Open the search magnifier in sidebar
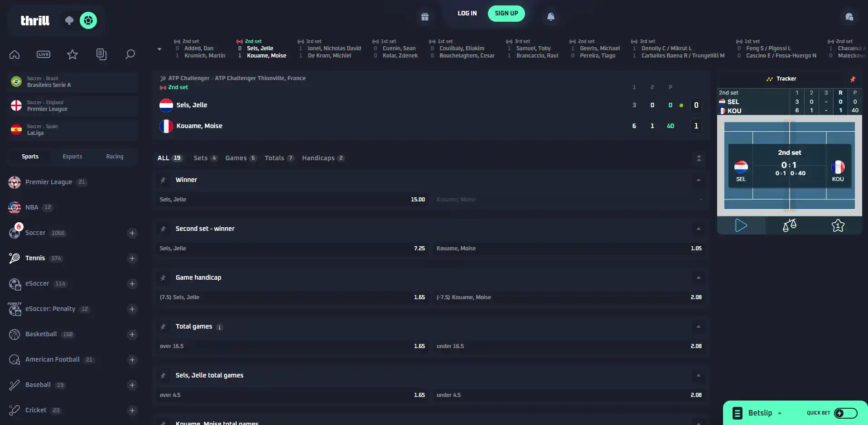The height and width of the screenshot is (425, 868). tap(130, 54)
